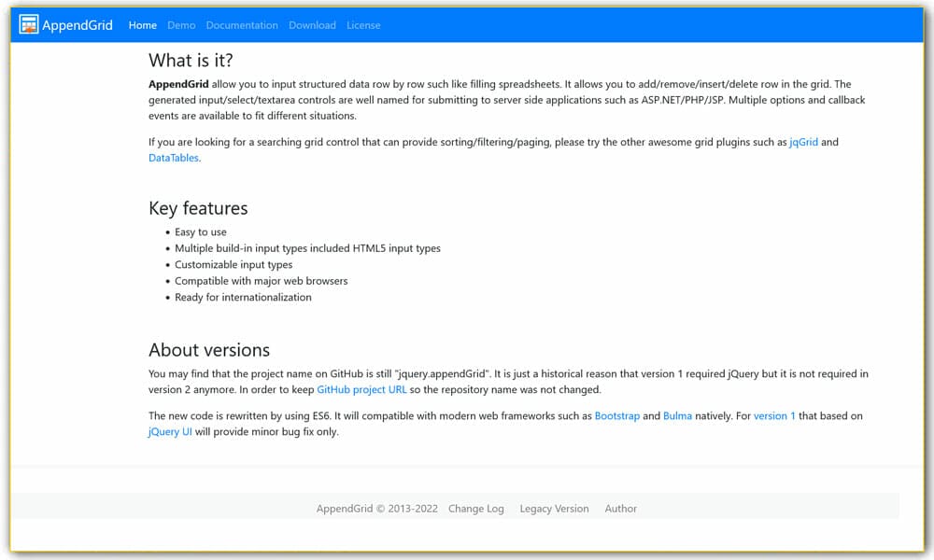The width and height of the screenshot is (934, 560).
Task: Open the Author footer link
Action: pos(621,509)
